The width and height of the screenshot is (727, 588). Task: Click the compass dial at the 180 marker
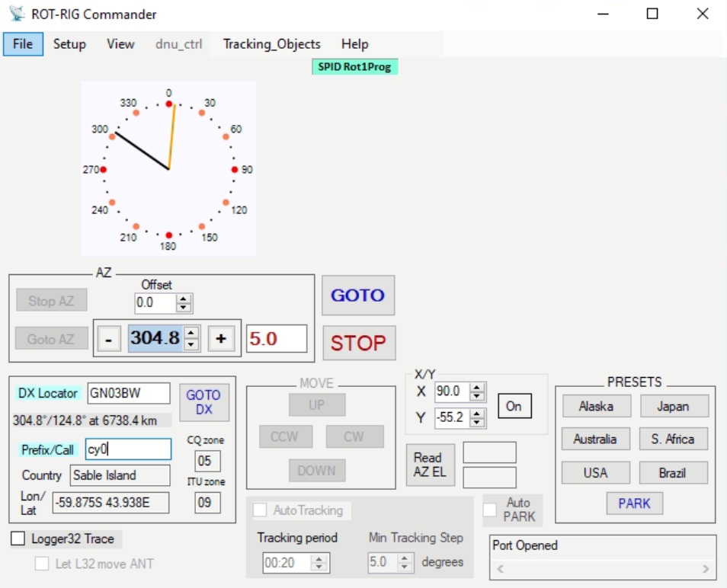(168, 235)
